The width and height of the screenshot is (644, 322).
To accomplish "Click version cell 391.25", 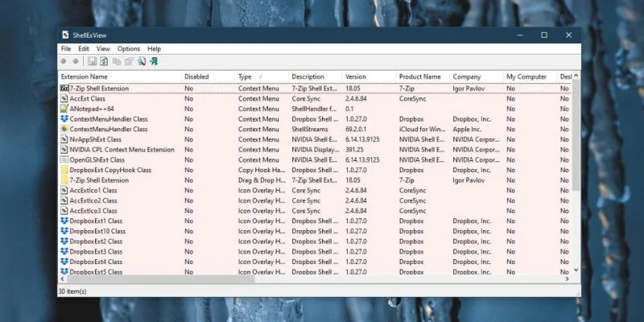I will [x=354, y=150].
